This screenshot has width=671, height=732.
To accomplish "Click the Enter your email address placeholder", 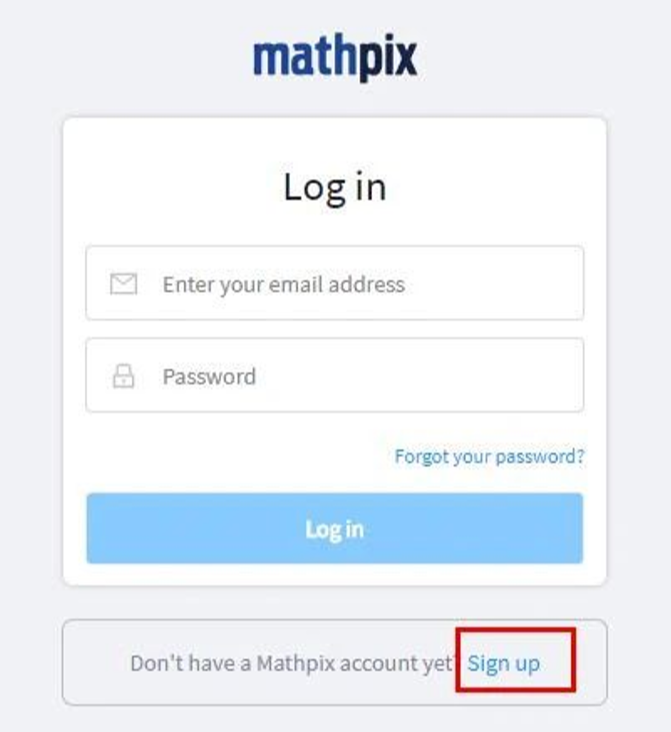I will pos(283,284).
